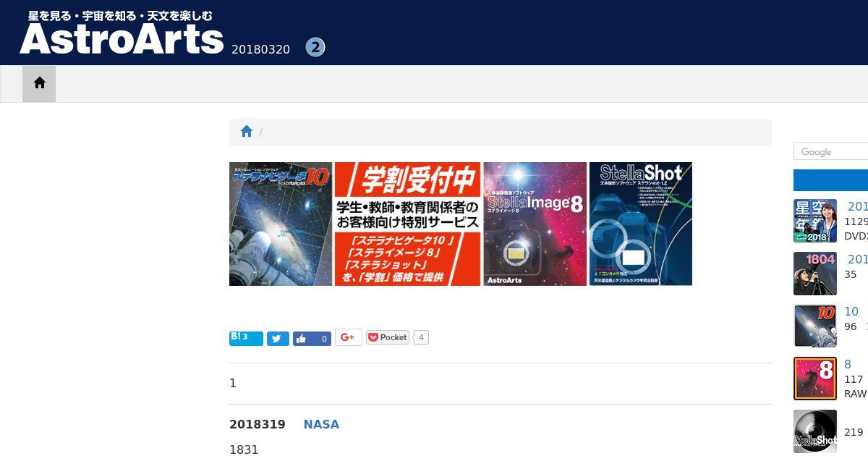This screenshot has width=868, height=456.
Task: Click the header date text 20180320
Action: click(260, 49)
